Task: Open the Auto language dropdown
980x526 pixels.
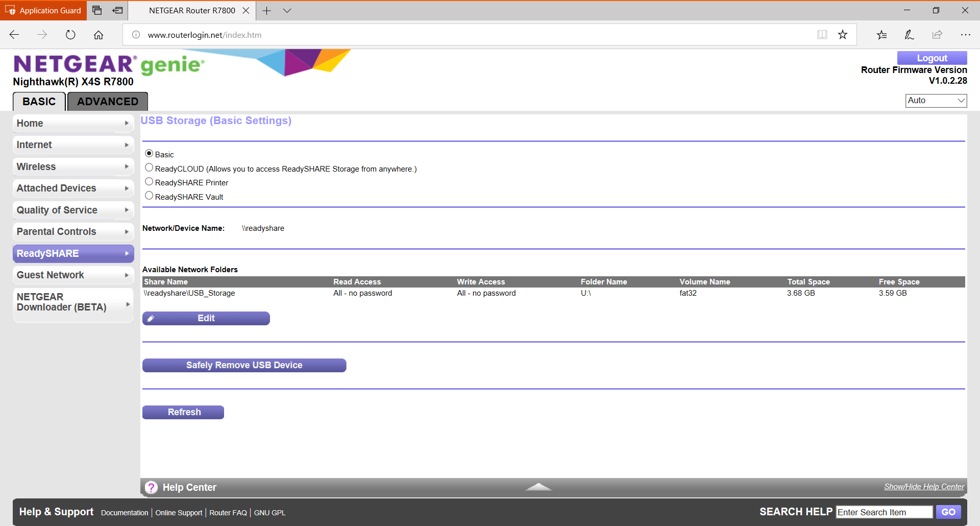Action: (936, 101)
